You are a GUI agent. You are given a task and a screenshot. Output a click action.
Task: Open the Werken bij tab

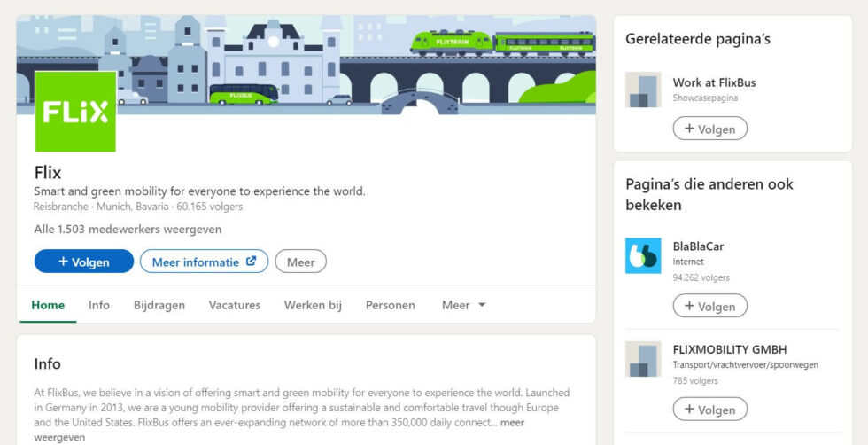[313, 305]
